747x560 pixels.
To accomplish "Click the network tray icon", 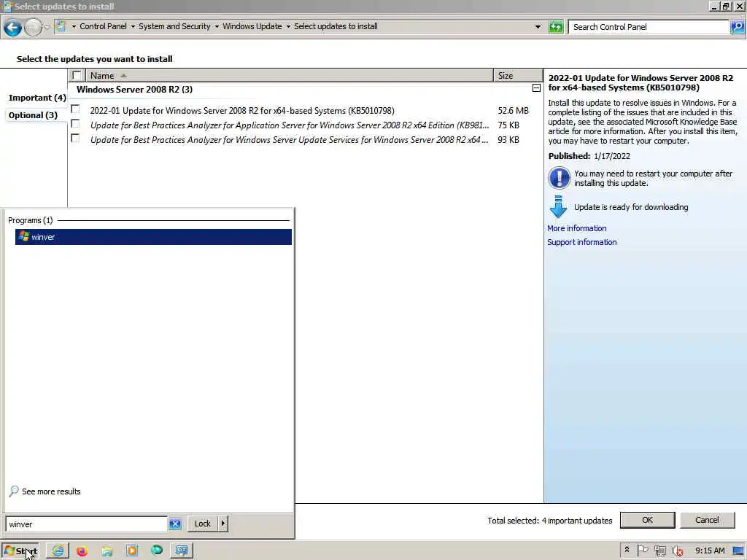I will 659,551.
